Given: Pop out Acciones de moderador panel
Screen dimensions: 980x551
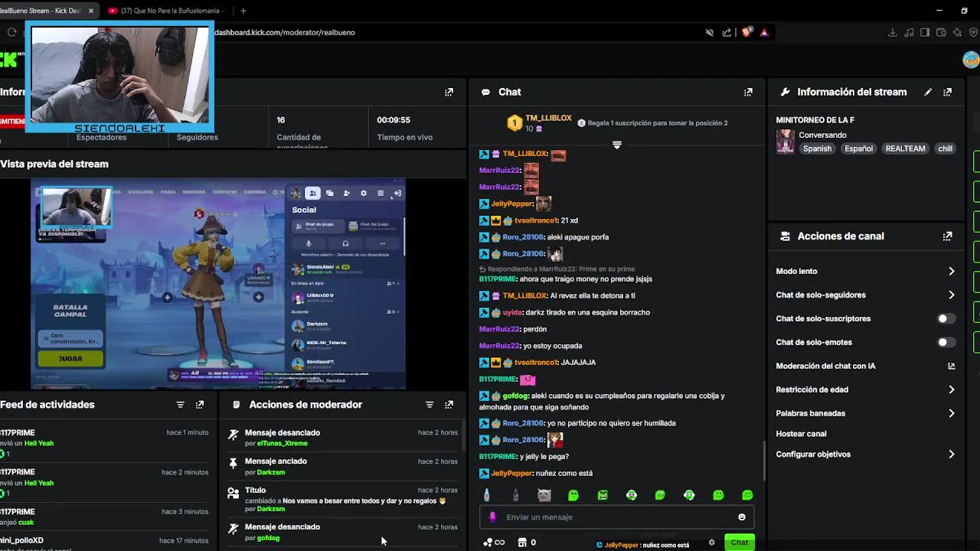Looking at the screenshot, I should [449, 405].
